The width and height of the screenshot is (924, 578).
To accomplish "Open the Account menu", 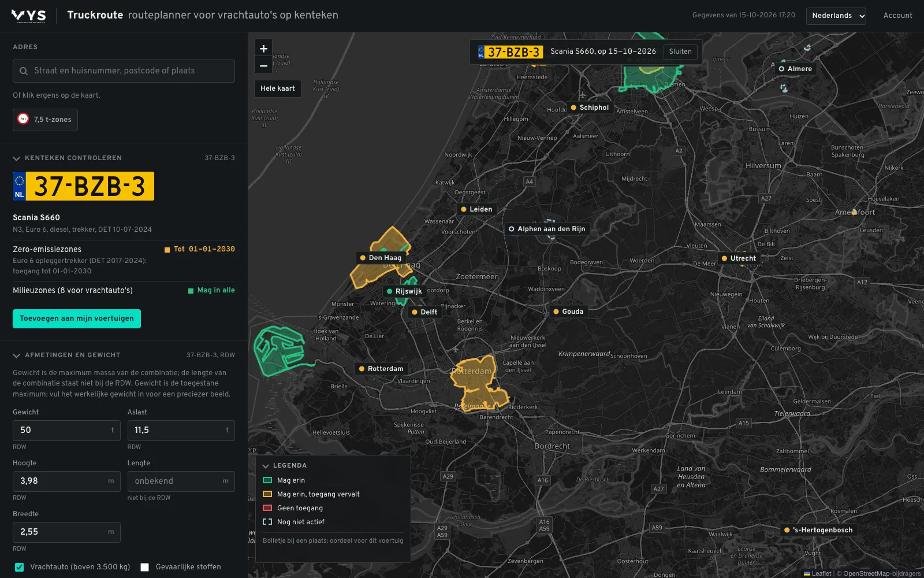I will (897, 16).
